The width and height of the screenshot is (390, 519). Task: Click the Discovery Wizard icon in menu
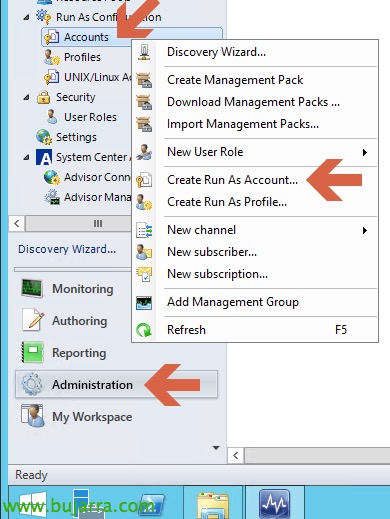(144, 52)
